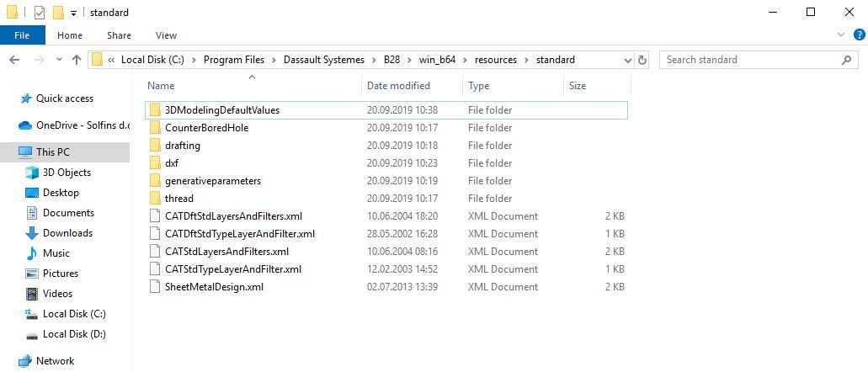Switch to the Share ribbon tab
This screenshot has width=868, height=372.
pyautogui.click(x=119, y=35)
